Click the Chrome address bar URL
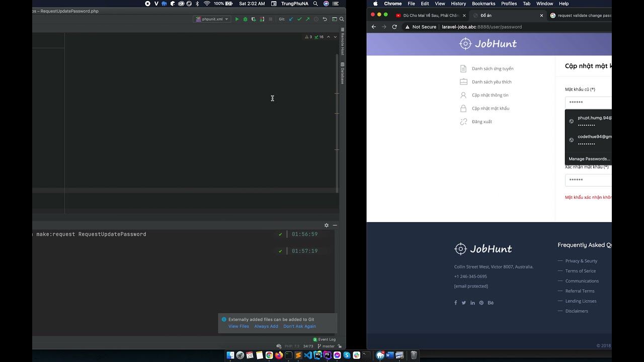The width and height of the screenshot is (644, 362). 481,27
